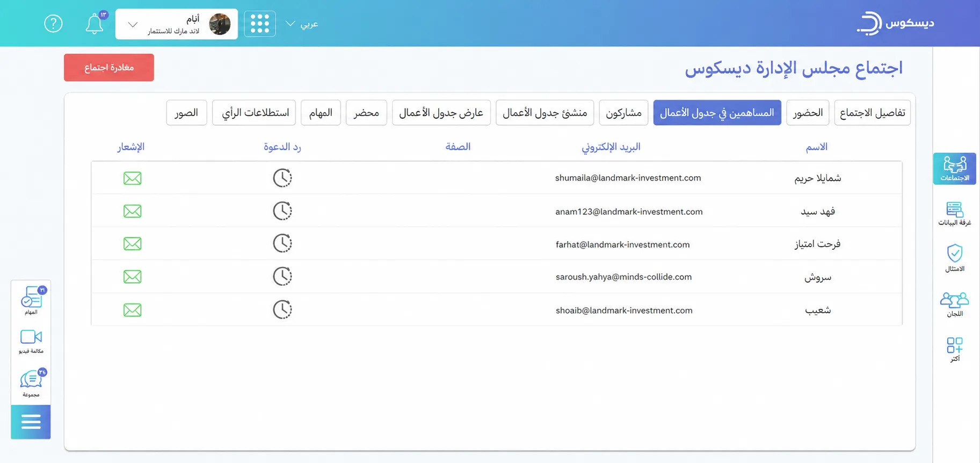Click the meeting title اجتماع مجلس الإدارة ديسكوس

[794, 69]
